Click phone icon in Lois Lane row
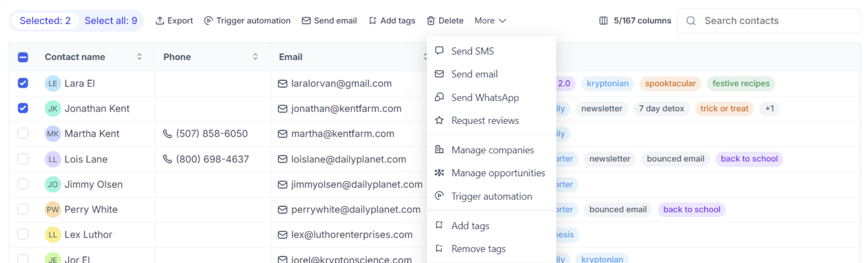 (167, 159)
